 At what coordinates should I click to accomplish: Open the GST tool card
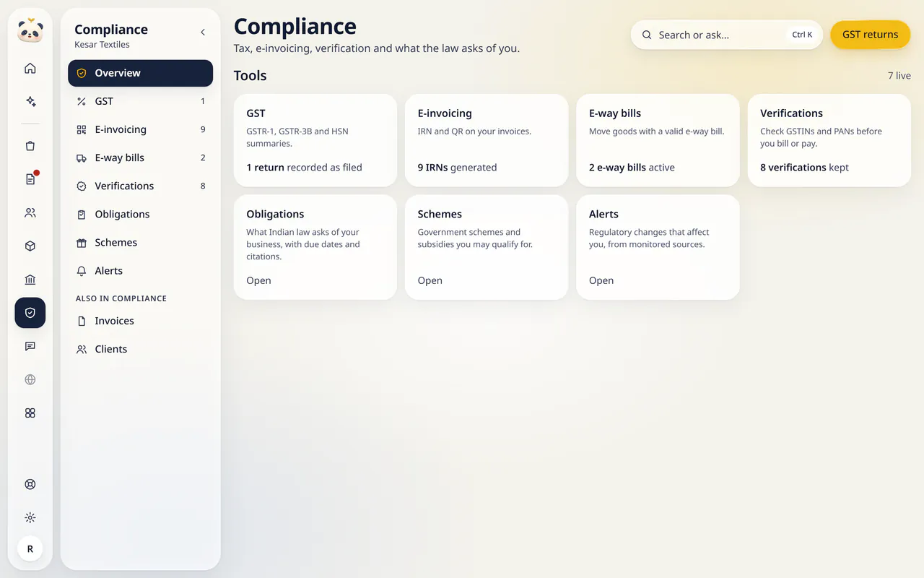(x=315, y=140)
